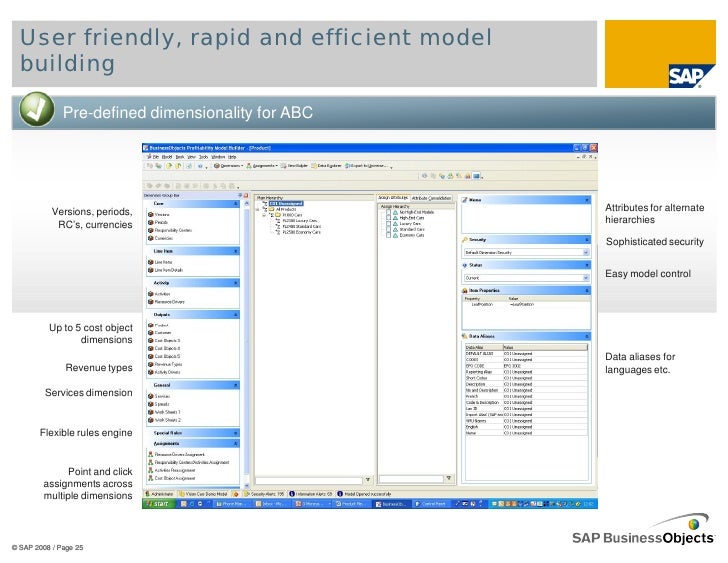
Task: Open the Tools menu
Action: pos(203,157)
